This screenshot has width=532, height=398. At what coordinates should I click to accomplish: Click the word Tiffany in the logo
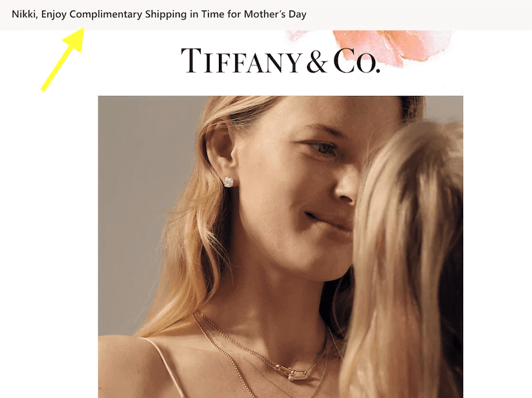pyautogui.click(x=241, y=60)
